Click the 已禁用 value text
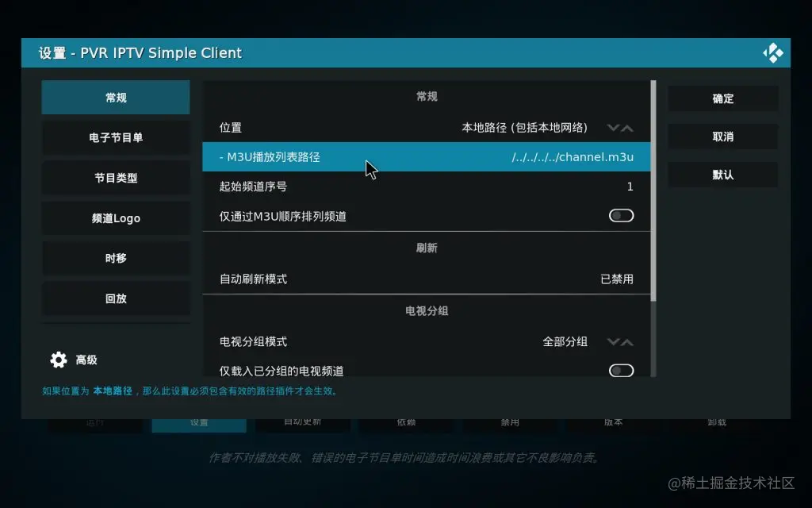The width and height of the screenshot is (812, 508). click(617, 279)
